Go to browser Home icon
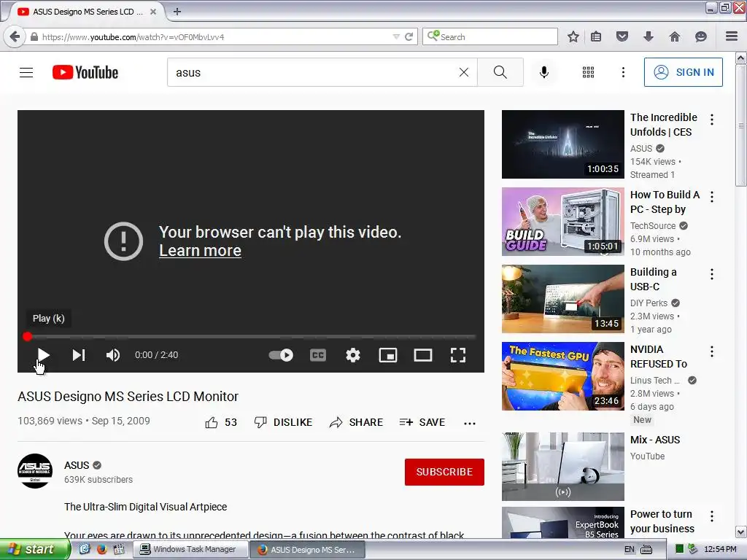Image resolution: width=747 pixels, height=560 pixels. pos(675,36)
